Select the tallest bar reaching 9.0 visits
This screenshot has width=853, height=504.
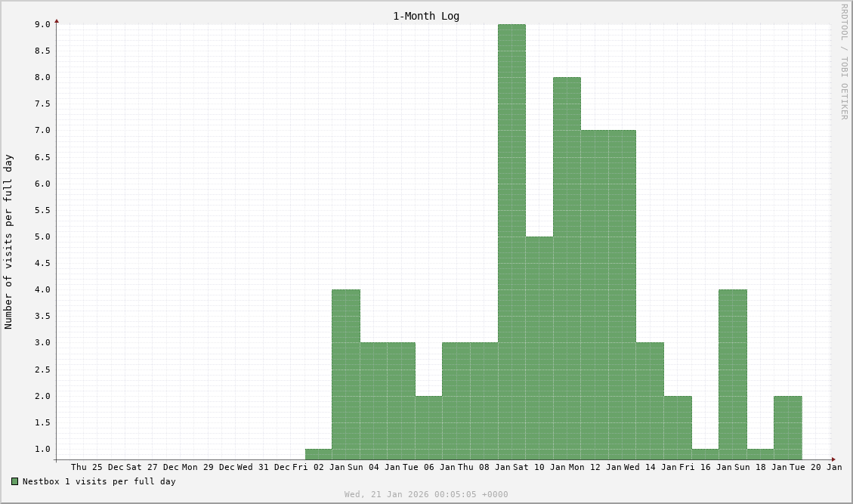pyautogui.click(x=511, y=242)
